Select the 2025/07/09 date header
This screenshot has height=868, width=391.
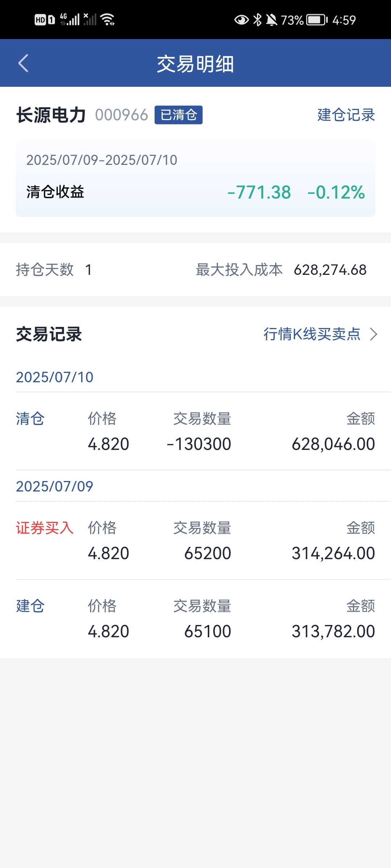pos(55,486)
